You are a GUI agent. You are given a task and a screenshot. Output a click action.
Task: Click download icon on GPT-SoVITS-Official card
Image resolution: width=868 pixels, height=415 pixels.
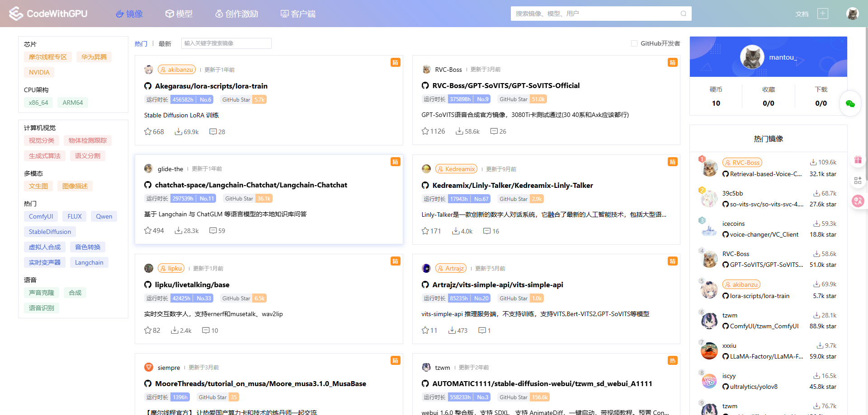coord(459,131)
